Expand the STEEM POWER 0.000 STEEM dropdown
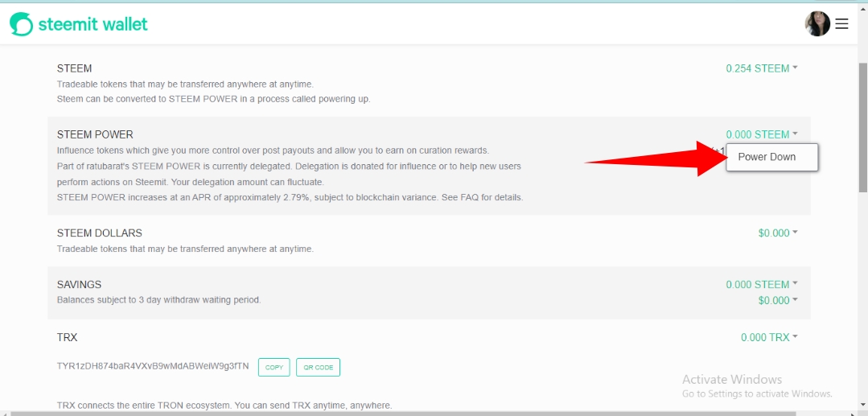868x416 pixels. tap(762, 134)
